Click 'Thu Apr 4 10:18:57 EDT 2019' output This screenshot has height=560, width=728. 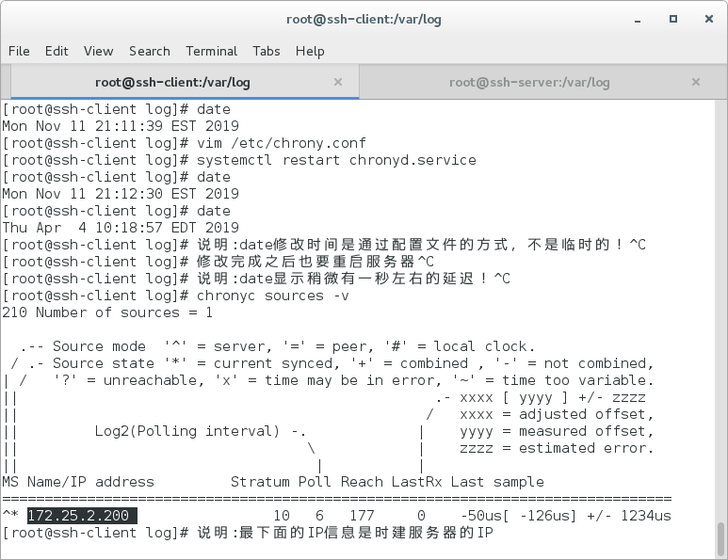(121, 228)
